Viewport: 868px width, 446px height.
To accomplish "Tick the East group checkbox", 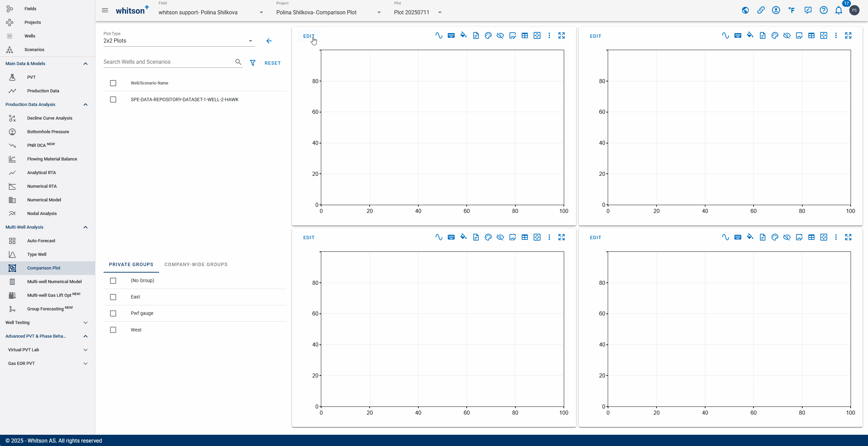I will 113,297.
